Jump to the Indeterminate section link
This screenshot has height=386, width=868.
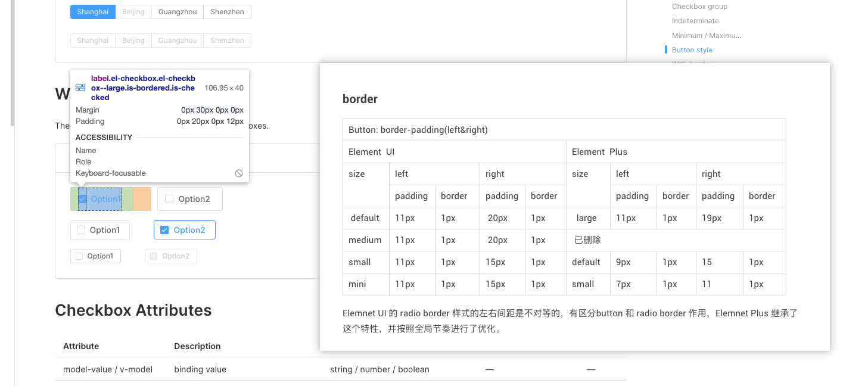pos(695,21)
